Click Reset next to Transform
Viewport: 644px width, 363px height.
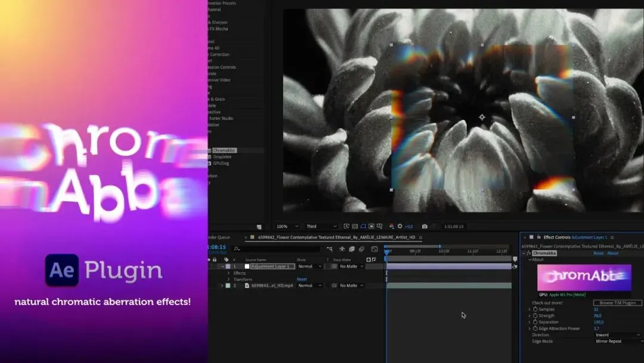tap(302, 279)
